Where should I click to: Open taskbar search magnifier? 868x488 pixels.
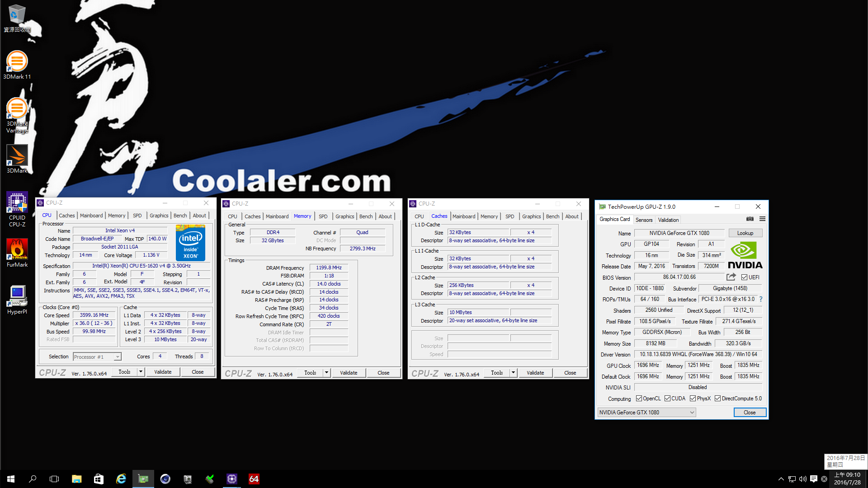[x=33, y=479]
